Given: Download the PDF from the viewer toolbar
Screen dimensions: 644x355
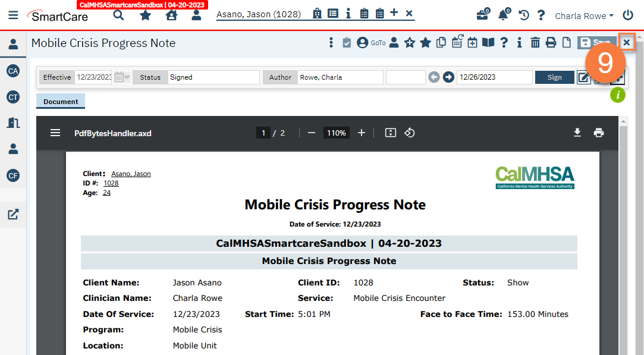Looking at the screenshot, I should pos(577,132).
